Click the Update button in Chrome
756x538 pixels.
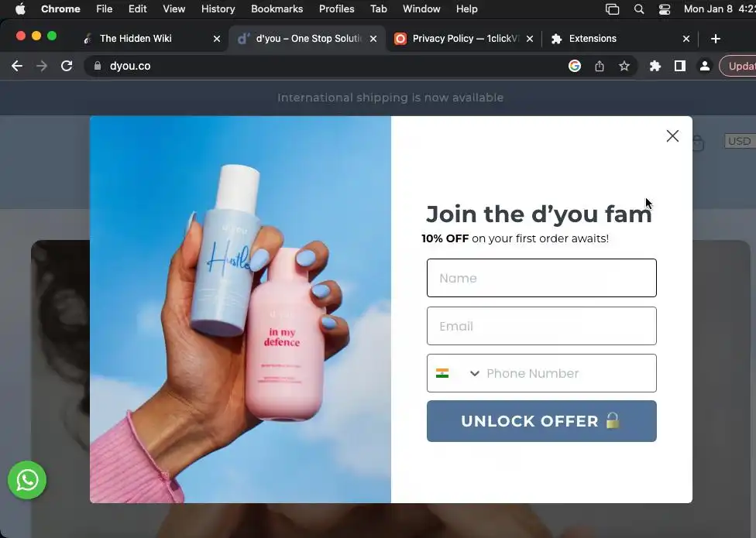738,66
